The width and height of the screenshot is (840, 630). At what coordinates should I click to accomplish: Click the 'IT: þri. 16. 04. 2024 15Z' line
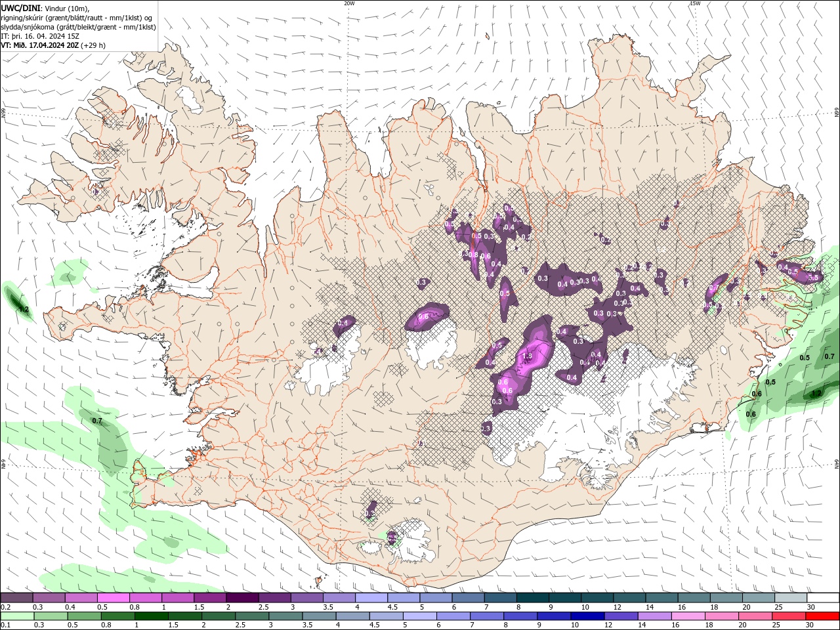pyautogui.click(x=41, y=36)
